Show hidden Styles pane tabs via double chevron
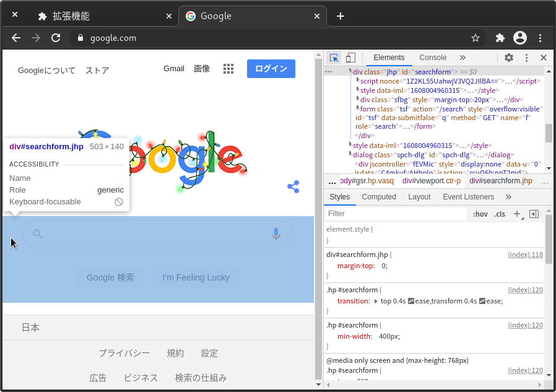 click(x=508, y=197)
